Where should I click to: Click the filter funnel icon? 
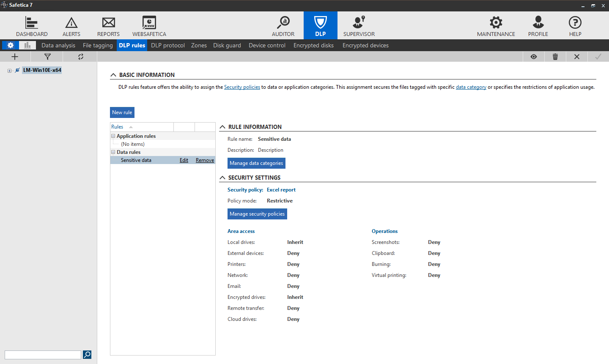47,57
